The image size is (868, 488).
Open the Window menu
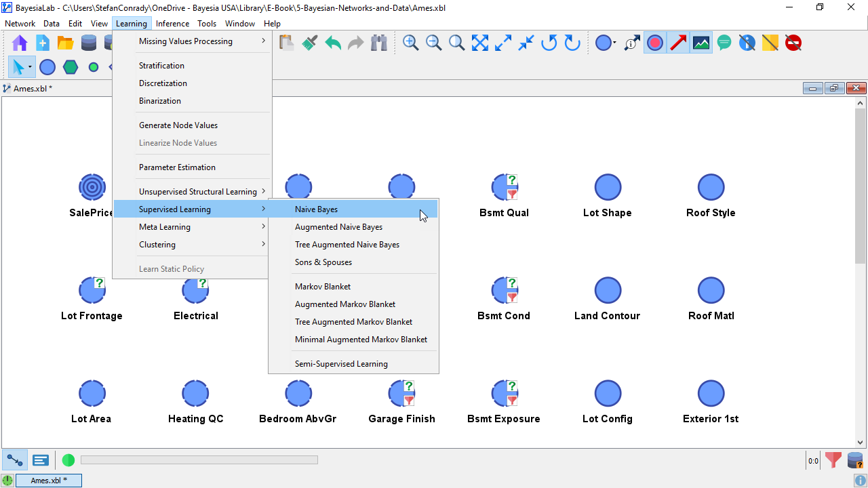[x=240, y=24]
